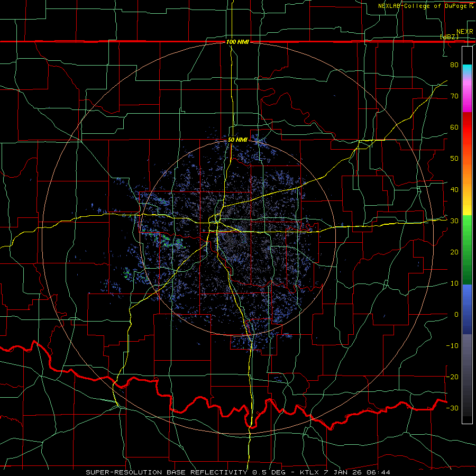Click the red segment of the color bar
Viewport: 476px width, 476px height.
tap(467, 127)
